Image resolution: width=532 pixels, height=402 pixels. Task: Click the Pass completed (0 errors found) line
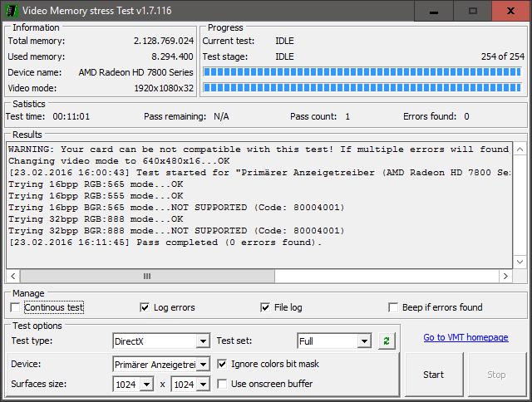165,243
